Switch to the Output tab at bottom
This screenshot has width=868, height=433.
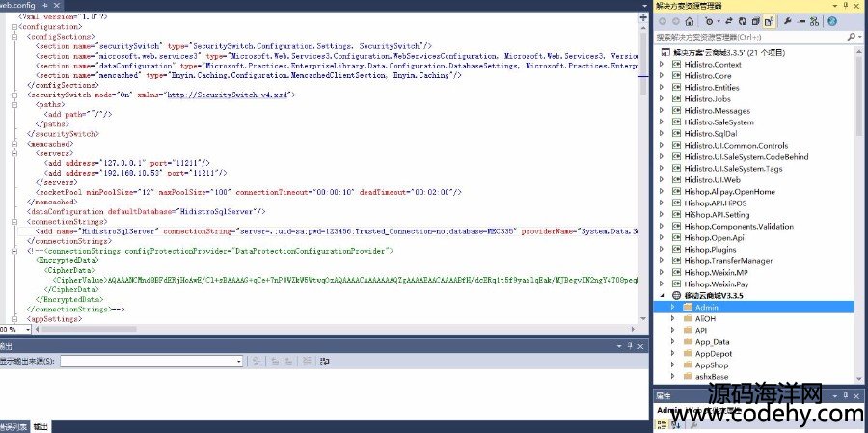click(x=41, y=427)
